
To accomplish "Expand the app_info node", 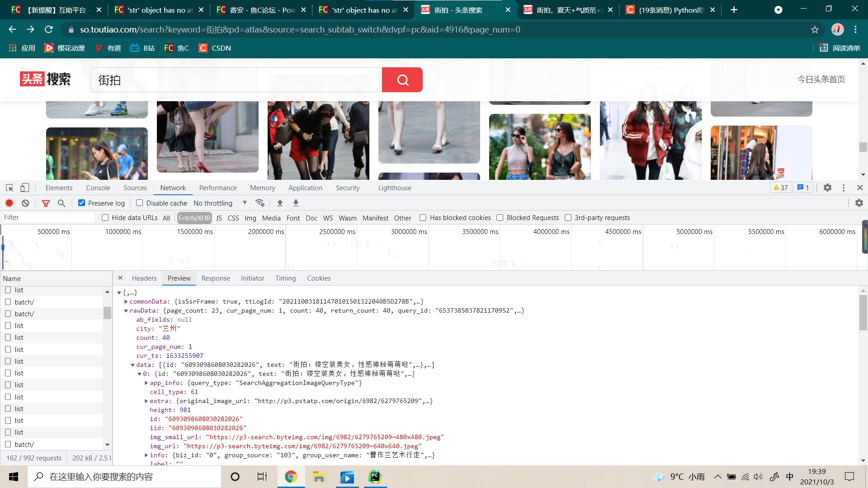I will (x=146, y=383).
